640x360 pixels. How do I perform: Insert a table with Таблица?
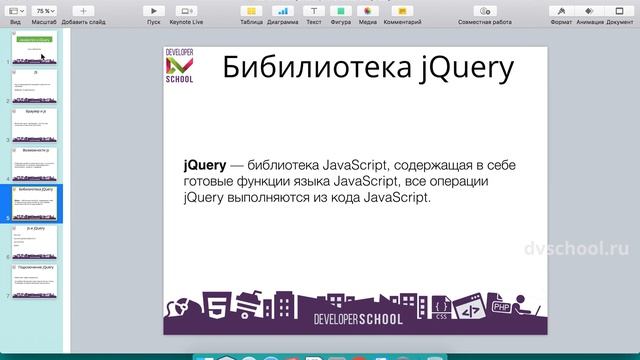tap(251, 11)
